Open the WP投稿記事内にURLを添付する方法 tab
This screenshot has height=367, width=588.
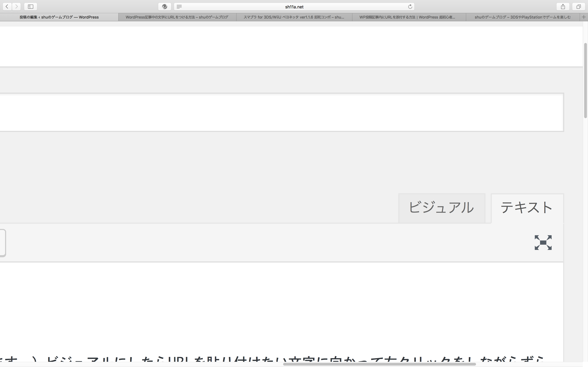pyautogui.click(x=407, y=17)
